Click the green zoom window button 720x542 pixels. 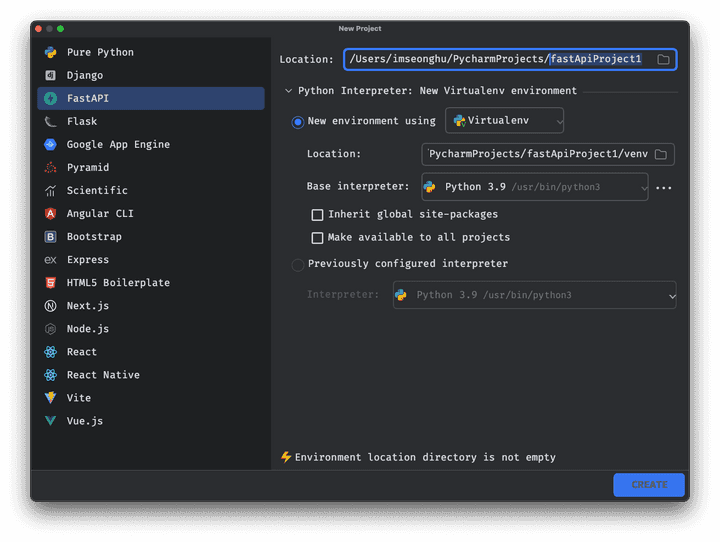click(60, 28)
